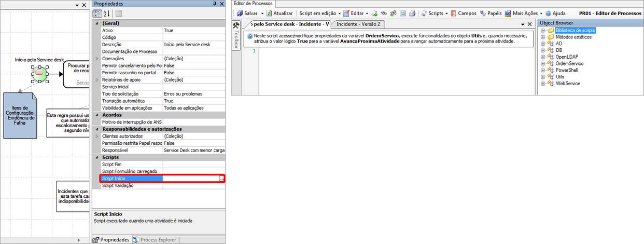
Task: Expand the OrdemServico object node
Action: (543, 63)
